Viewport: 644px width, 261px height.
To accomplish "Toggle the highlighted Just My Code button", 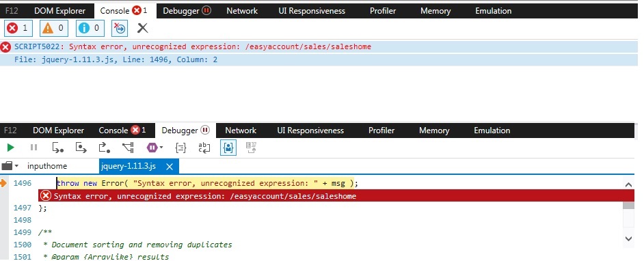I will point(228,148).
